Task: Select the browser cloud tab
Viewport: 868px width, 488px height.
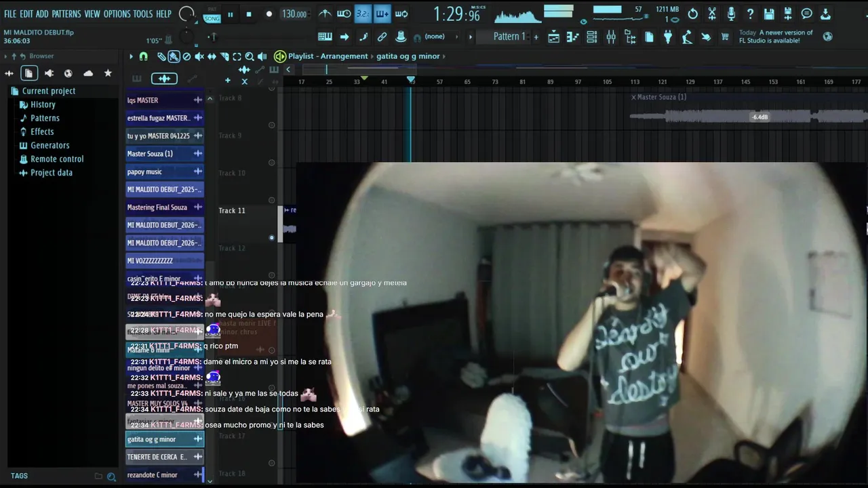Action: 88,73
